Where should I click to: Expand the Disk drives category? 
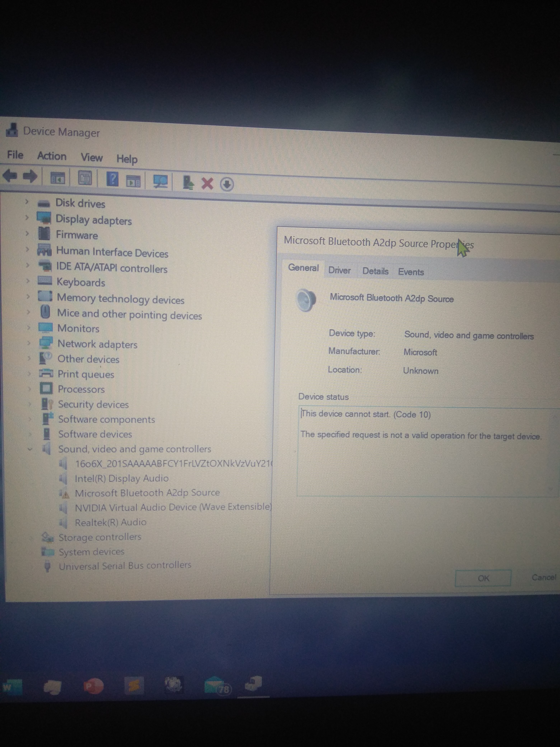click(x=27, y=202)
